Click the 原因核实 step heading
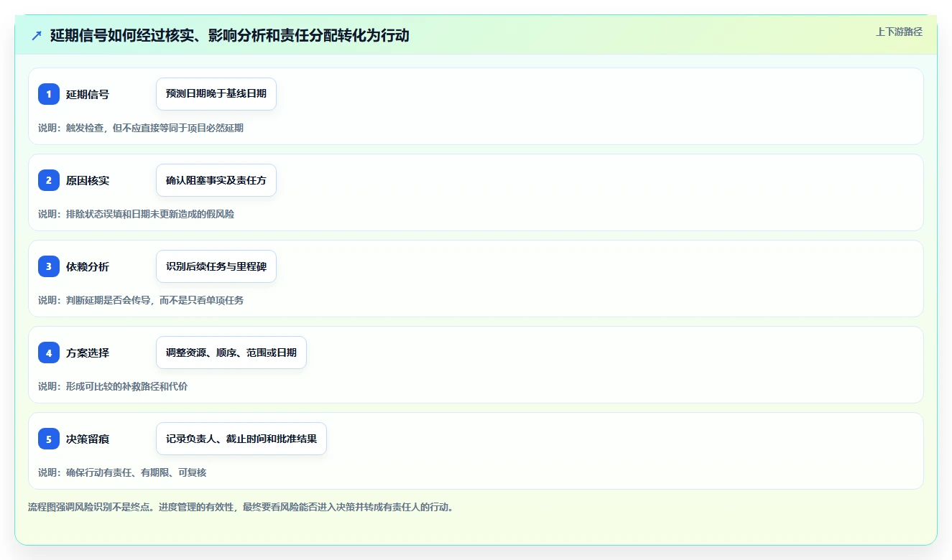Viewport: 952px width, 560px height. tap(88, 180)
